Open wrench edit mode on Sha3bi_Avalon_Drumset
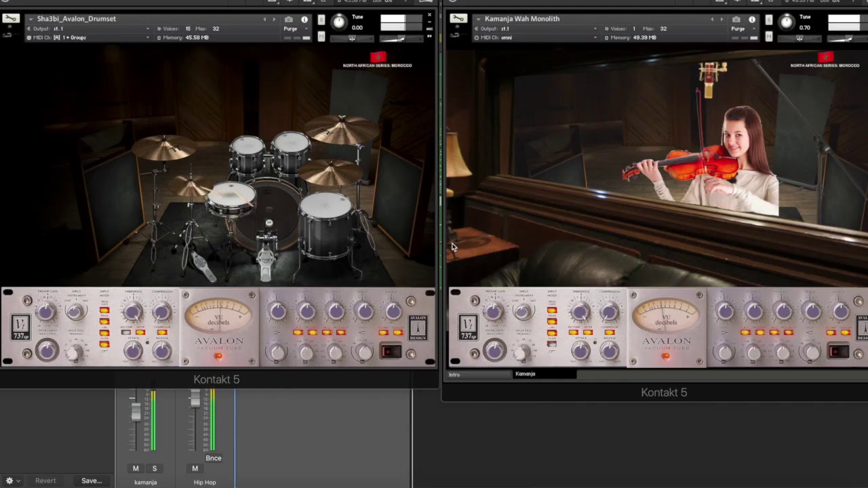The width and height of the screenshot is (868, 488). (x=11, y=19)
